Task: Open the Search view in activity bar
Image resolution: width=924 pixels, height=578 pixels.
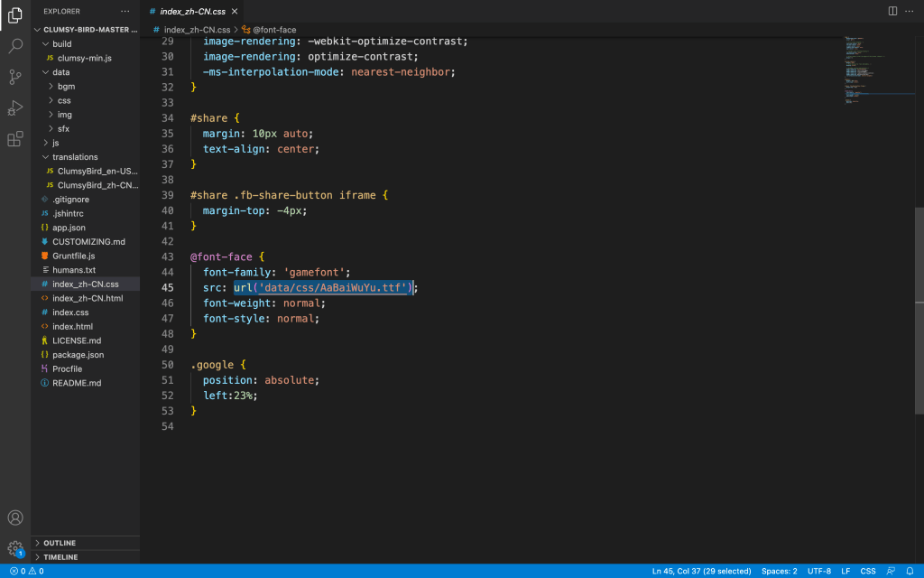Action: pos(15,45)
